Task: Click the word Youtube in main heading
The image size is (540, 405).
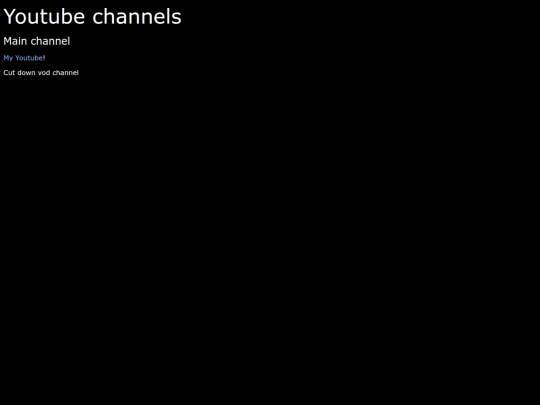Action: click(44, 17)
